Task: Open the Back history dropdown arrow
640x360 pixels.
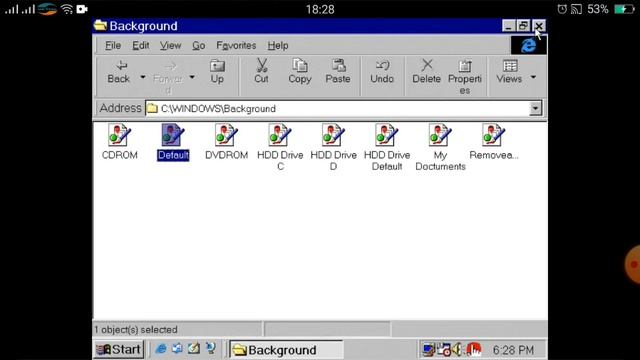Action: click(143, 77)
